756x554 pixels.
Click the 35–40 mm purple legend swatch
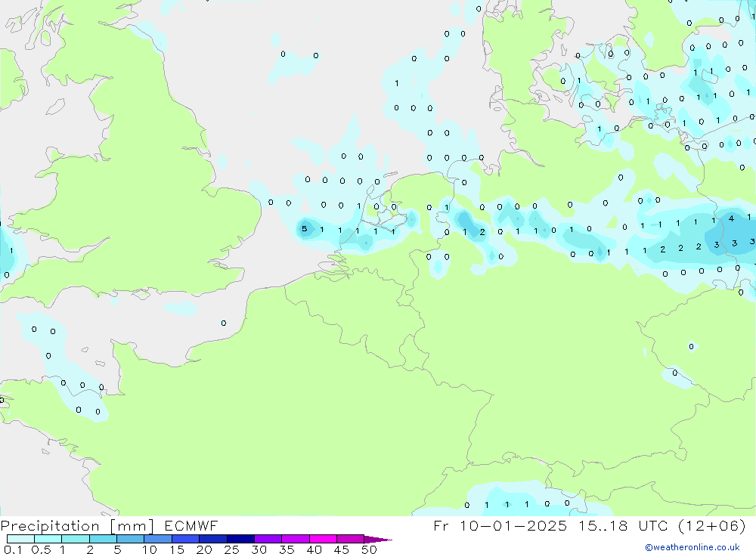[x=296, y=539]
